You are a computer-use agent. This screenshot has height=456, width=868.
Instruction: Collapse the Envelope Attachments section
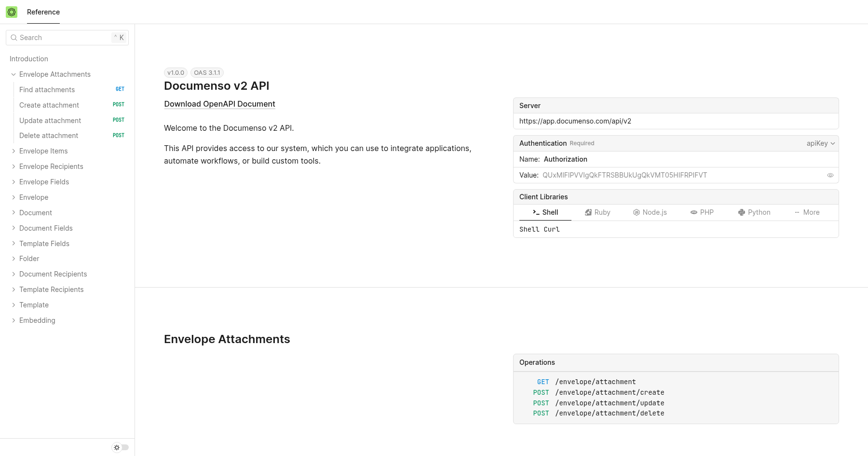[x=14, y=74]
